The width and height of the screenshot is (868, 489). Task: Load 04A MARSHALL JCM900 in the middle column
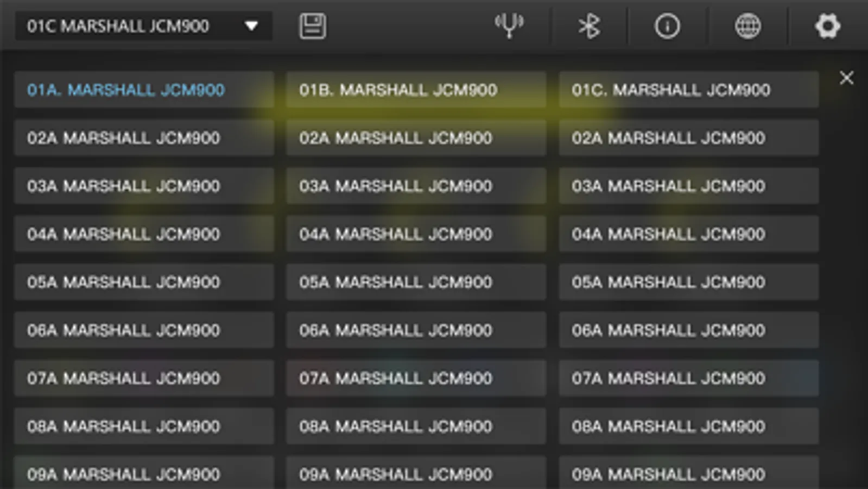coord(416,234)
